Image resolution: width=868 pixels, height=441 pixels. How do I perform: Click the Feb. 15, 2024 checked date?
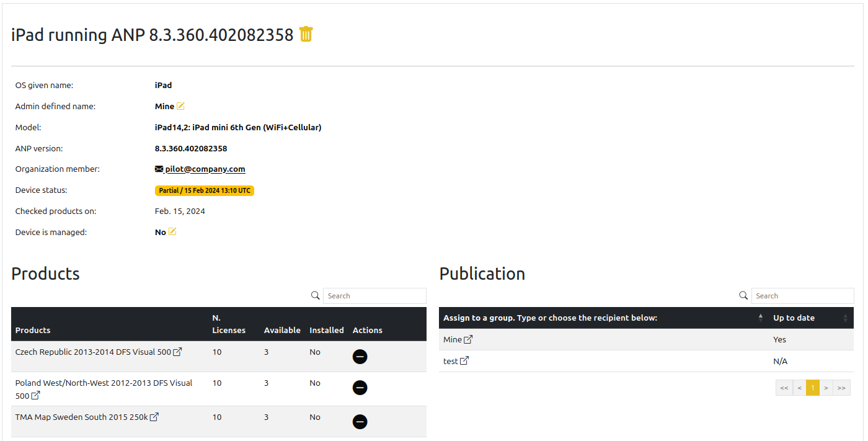(x=180, y=211)
